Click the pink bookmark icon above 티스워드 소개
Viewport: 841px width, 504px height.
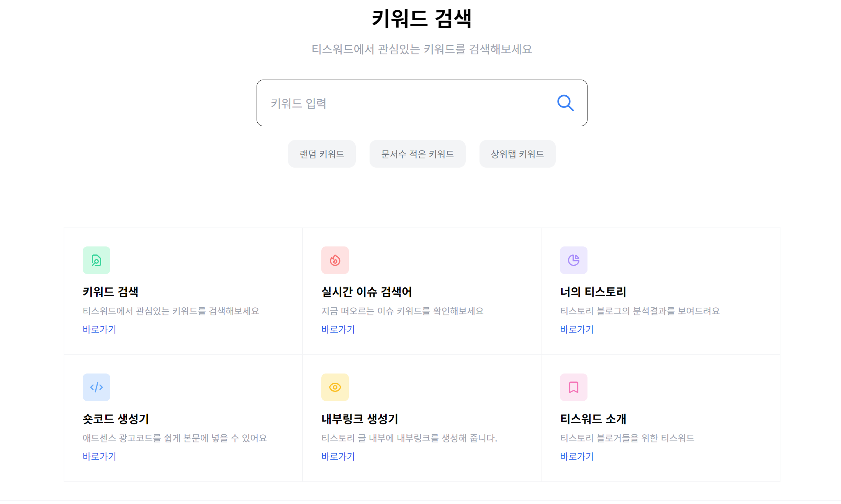coord(573,387)
